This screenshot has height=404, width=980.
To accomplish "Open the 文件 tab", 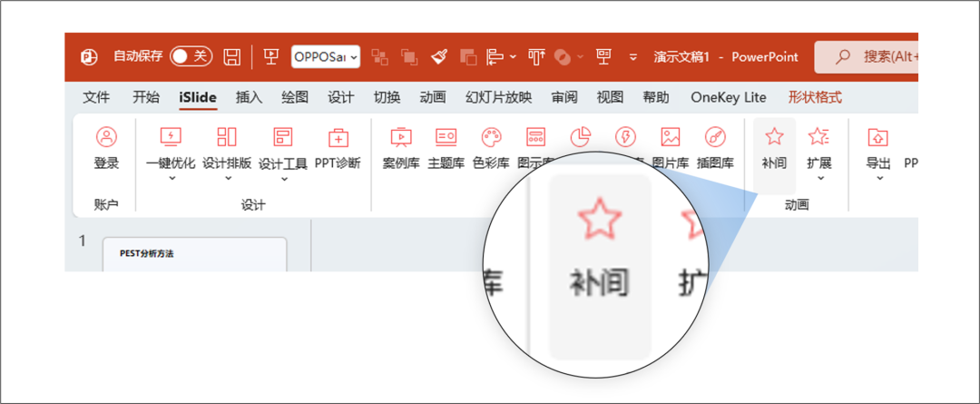I will 96,97.
